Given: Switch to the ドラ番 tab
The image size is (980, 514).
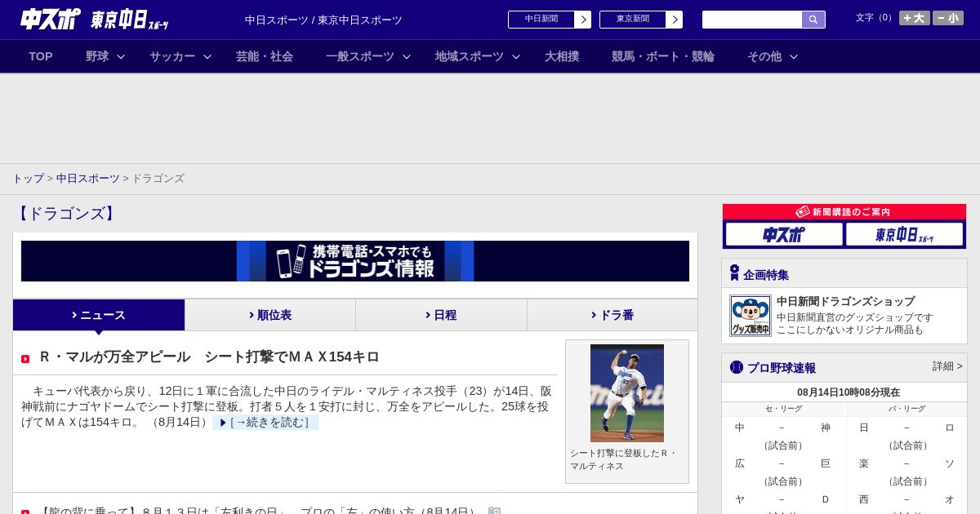Looking at the screenshot, I should (612, 315).
